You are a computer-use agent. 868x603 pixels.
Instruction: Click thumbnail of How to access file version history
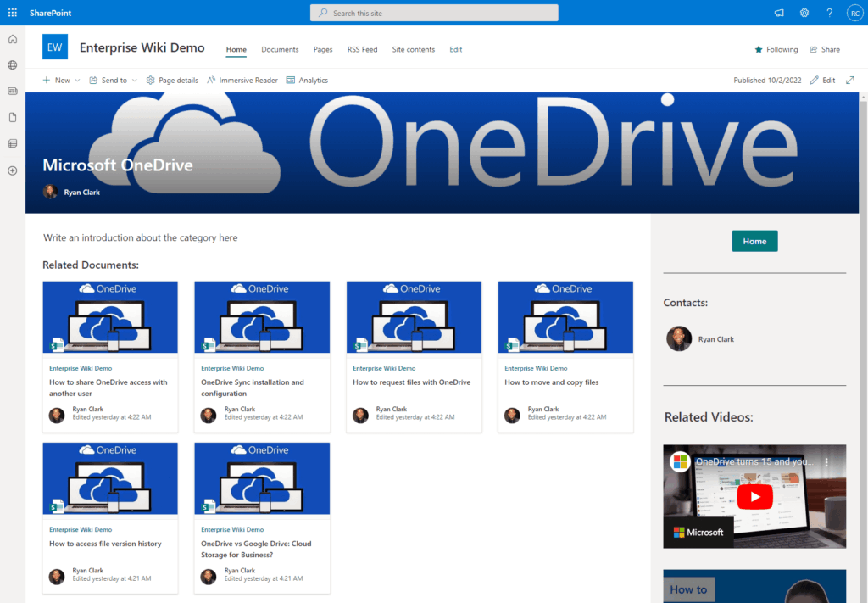click(110, 478)
